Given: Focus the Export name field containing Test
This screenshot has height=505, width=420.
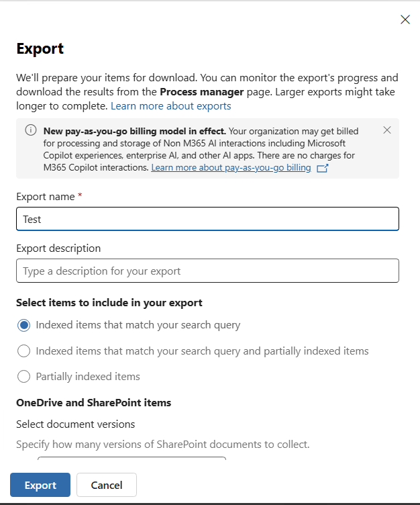Looking at the screenshot, I should point(207,219).
